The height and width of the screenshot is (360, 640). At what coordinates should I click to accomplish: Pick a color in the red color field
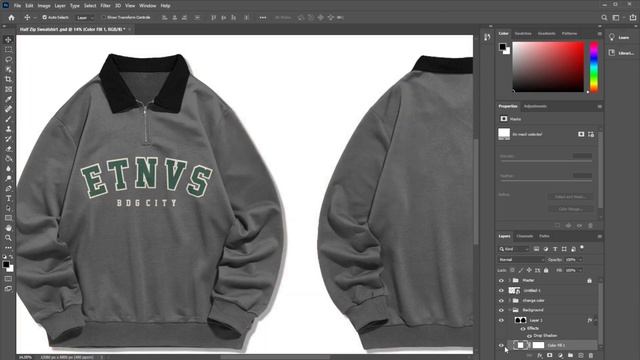(x=548, y=67)
